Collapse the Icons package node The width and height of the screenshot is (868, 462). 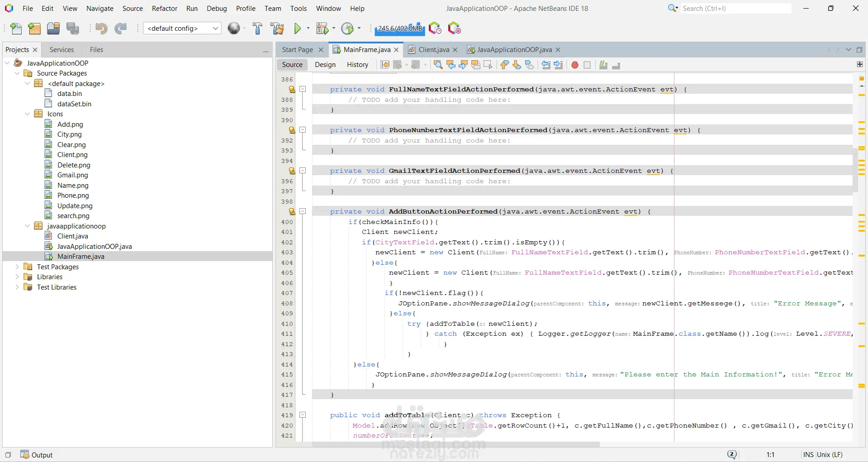click(27, 114)
